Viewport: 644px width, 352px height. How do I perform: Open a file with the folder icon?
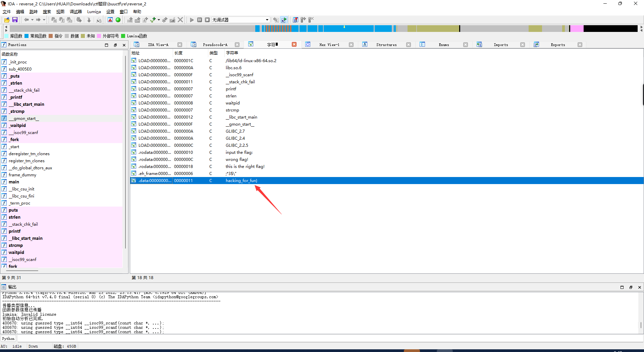coord(7,20)
